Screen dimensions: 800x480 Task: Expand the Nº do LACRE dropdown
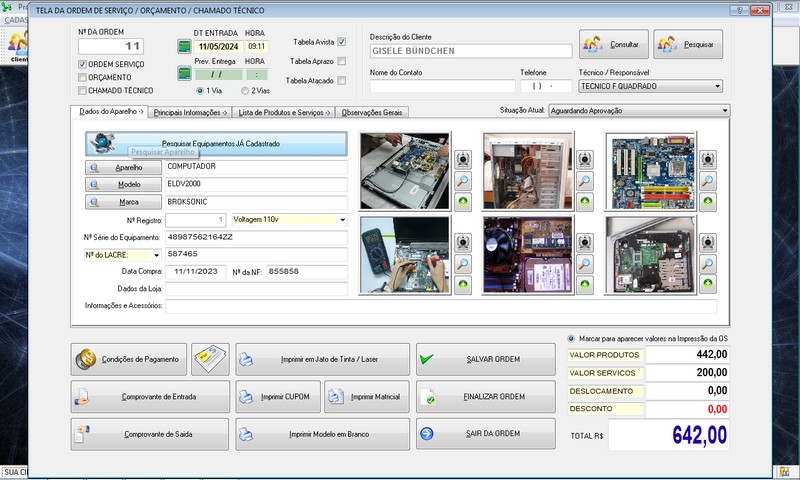[157, 255]
